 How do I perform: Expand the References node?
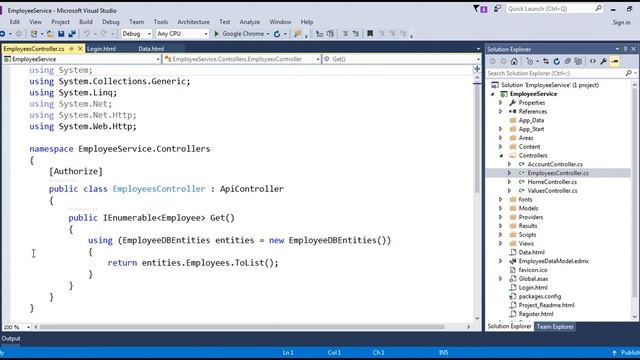coord(501,111)
